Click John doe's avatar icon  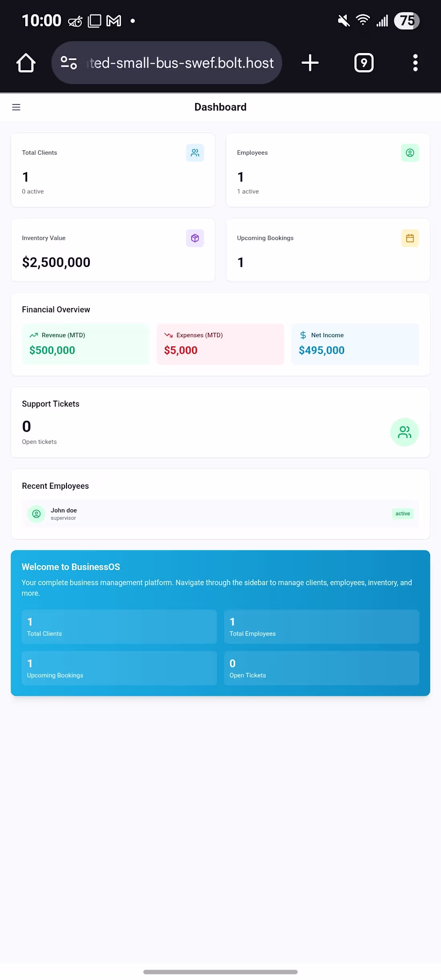36,514
